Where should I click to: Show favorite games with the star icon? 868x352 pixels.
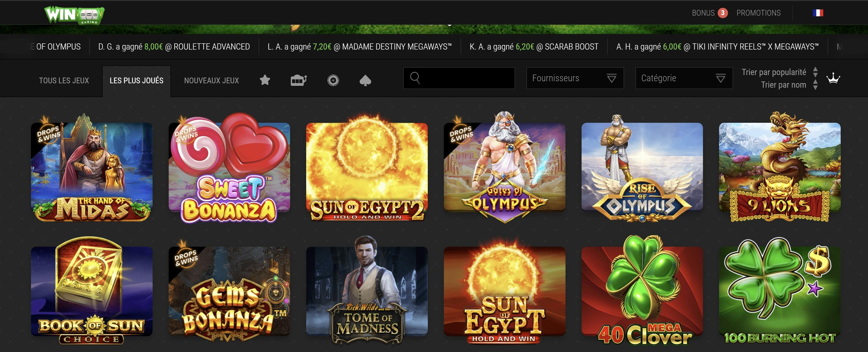[265, 80]
